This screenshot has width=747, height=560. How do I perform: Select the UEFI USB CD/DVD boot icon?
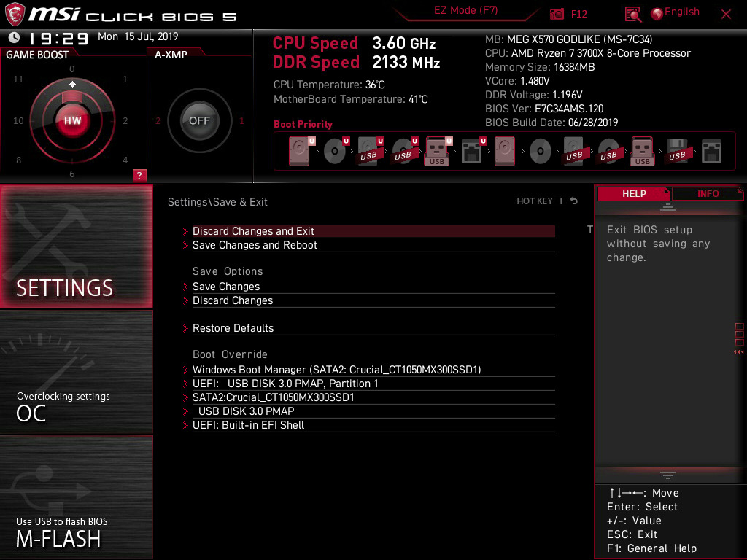405,151
